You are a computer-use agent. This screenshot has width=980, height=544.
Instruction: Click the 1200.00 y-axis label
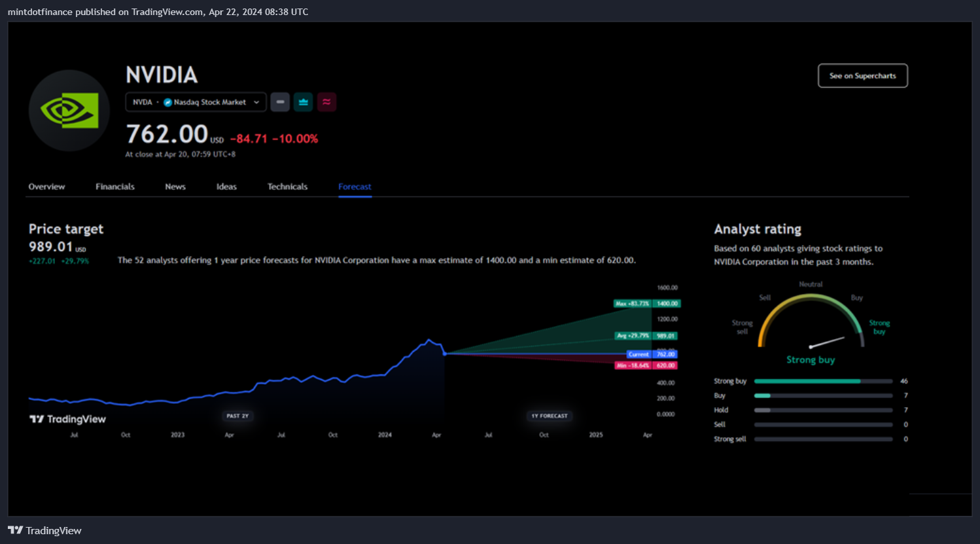coord(667,319)
